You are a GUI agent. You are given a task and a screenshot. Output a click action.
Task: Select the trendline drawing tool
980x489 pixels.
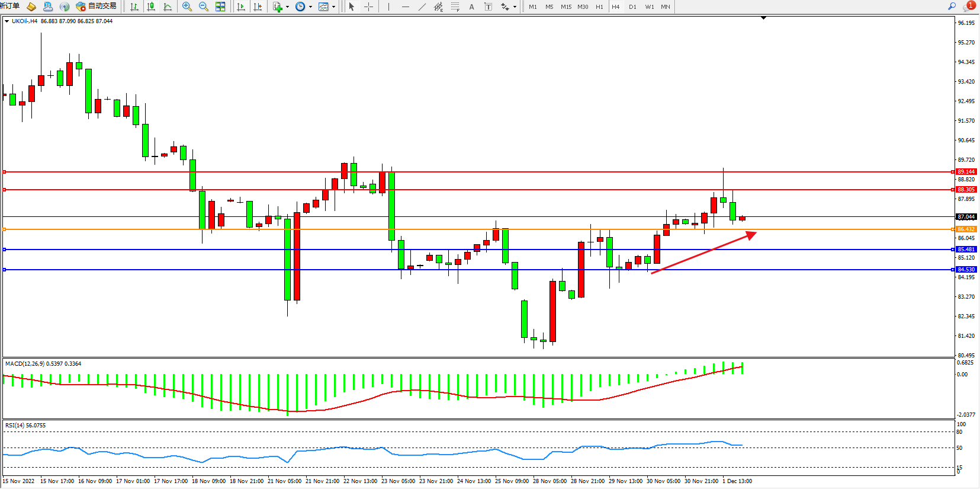coord(422,7)
